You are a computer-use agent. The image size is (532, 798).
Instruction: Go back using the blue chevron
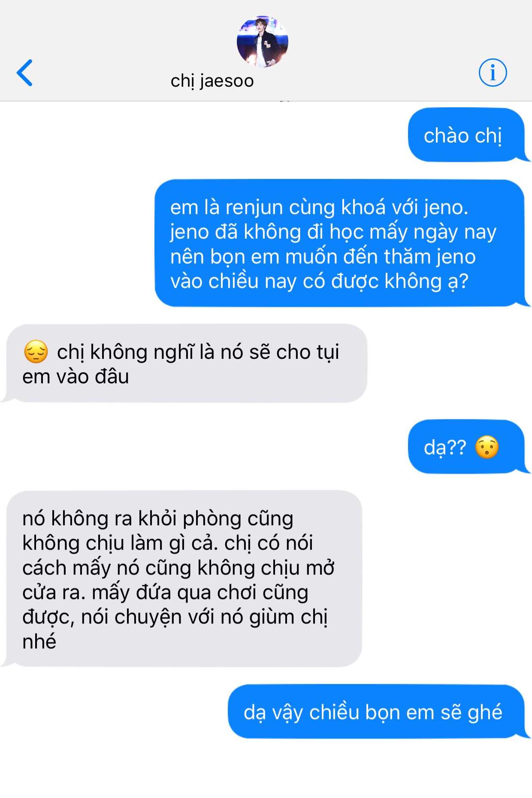pyautogui.click(x=24, y=73)
